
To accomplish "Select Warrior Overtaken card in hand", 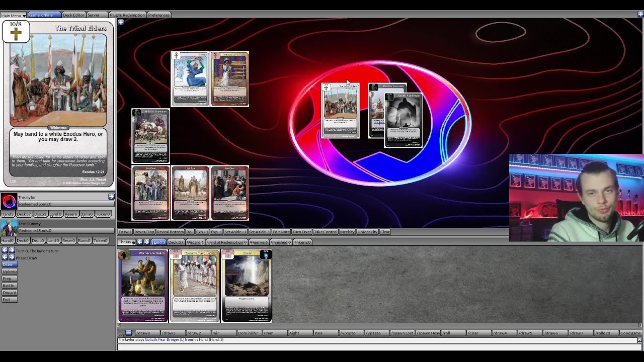I will 143,286.
